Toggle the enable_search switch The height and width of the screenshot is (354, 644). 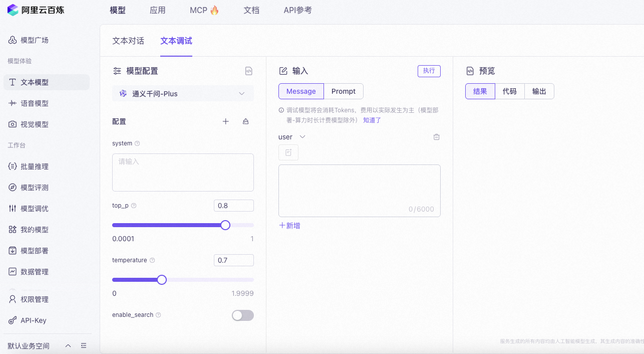click(243, 315)
